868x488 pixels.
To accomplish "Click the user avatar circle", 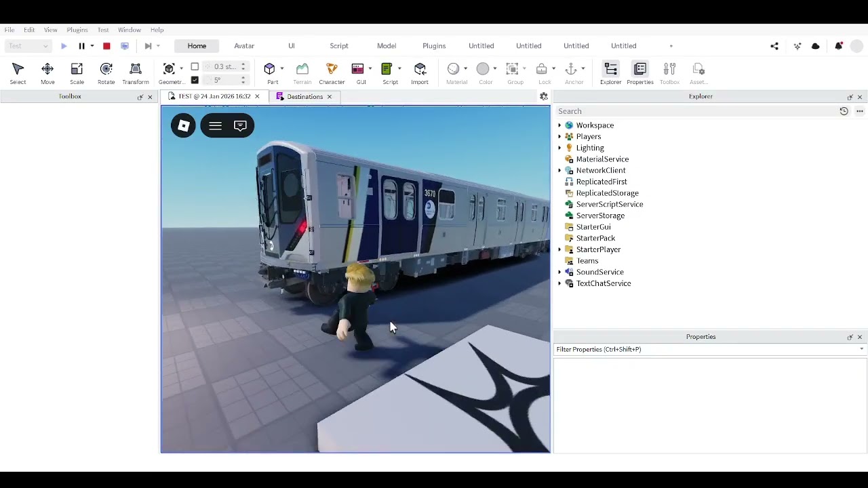I will 856,46.
